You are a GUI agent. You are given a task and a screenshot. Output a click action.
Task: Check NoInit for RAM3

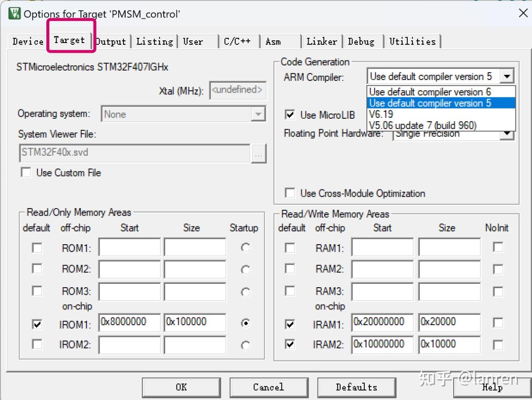498,291
